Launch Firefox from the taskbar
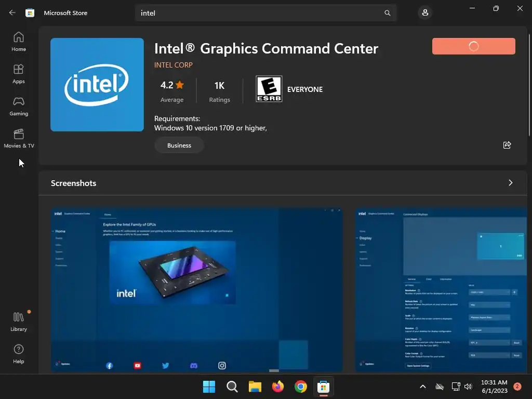 point(278,387)
